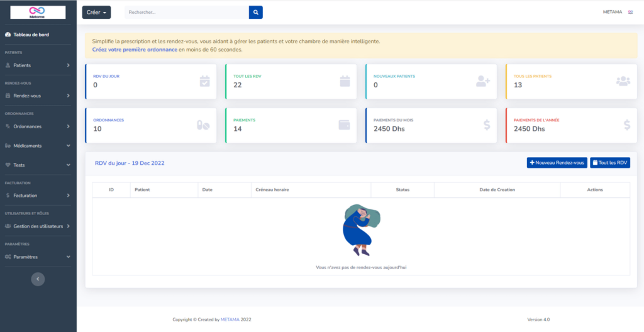Click Nouveau Rendez-vous button

557,163
